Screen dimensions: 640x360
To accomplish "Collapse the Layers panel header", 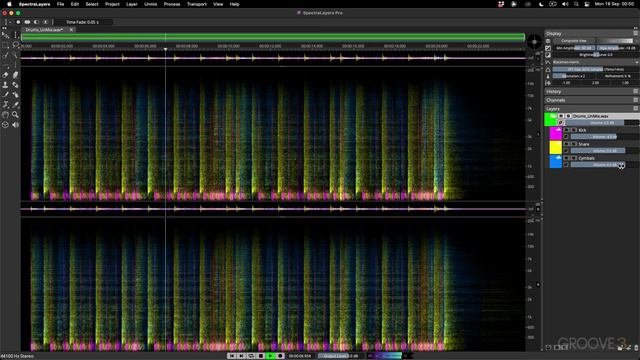I will pyautogui.click(x=589, y=109).
